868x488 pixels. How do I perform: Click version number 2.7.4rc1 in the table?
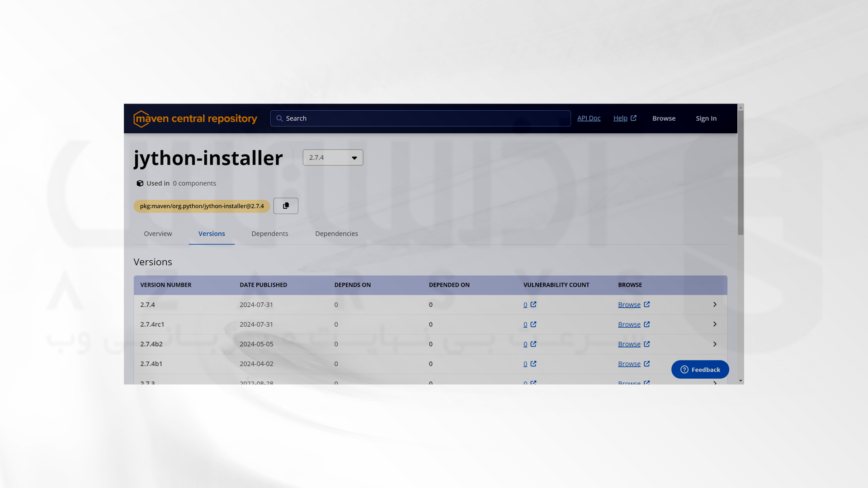152,324
